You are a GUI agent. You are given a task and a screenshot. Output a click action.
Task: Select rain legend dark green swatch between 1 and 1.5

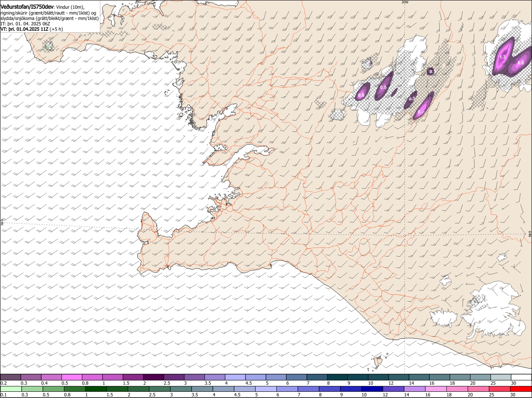click(x=96, y=389)
